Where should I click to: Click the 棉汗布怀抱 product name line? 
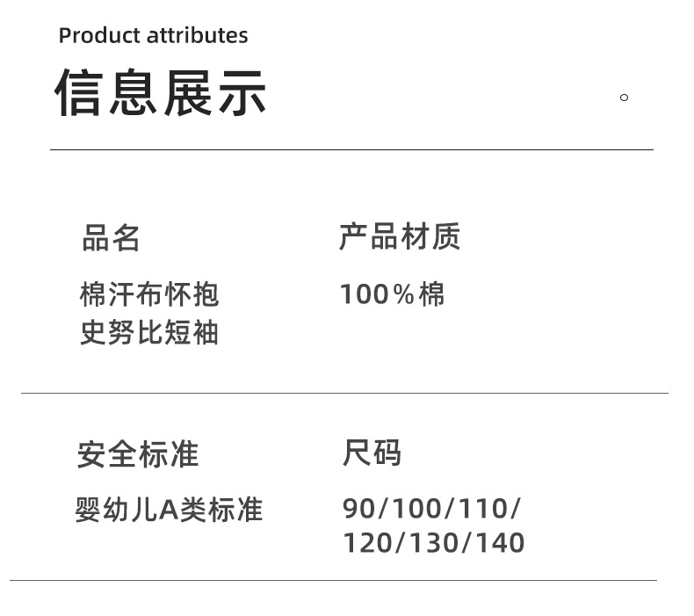pyautogui.click(x=149, y=294)
